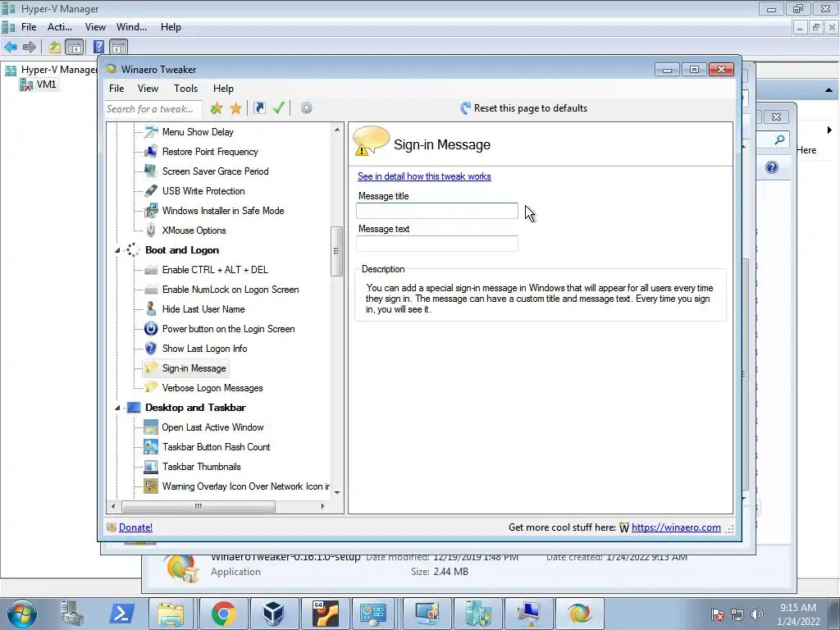Click the Hyper-V Manager forward arrow
Image resolution: width=840 pixels, height=630 pixels.
click(x=30, y=47)
